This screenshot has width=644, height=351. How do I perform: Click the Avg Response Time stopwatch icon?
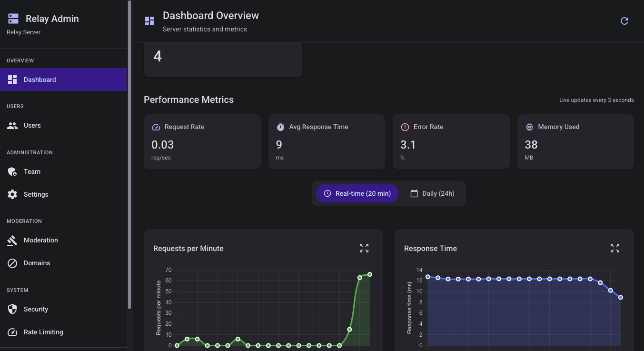click(x=280, y=127)
